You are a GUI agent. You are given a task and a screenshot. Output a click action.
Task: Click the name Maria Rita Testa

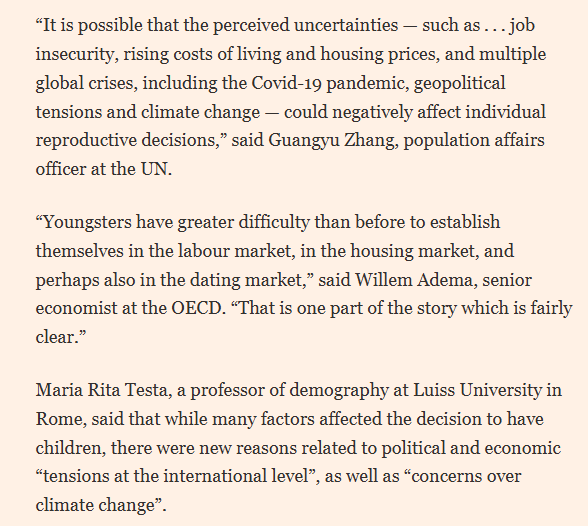pos(101,390)
